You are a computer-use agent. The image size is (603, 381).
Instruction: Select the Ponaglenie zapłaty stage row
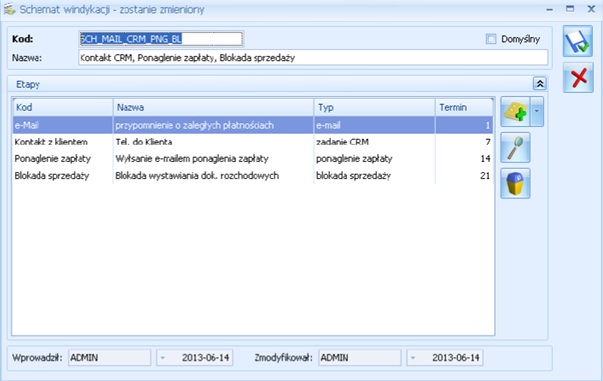(x=253, y=159)
